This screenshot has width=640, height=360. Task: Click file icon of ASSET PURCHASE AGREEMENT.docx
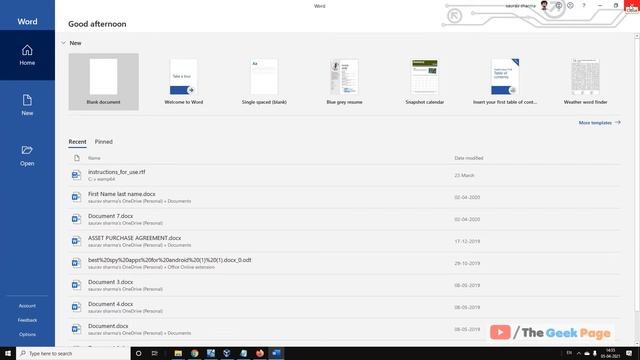(x=76, y=242)
